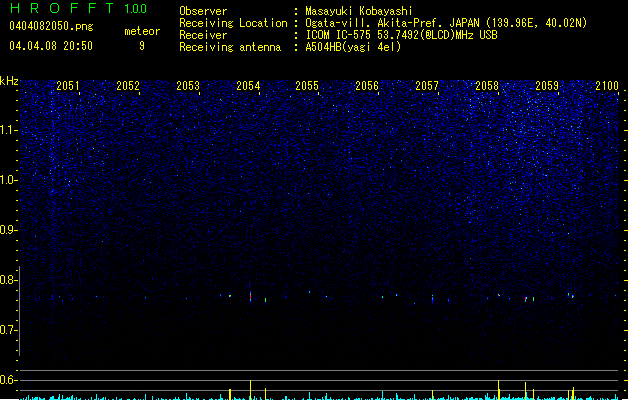This screenshot has height=400, width=629.
Task: Click time marker 2100
Action: click(607, 86)
